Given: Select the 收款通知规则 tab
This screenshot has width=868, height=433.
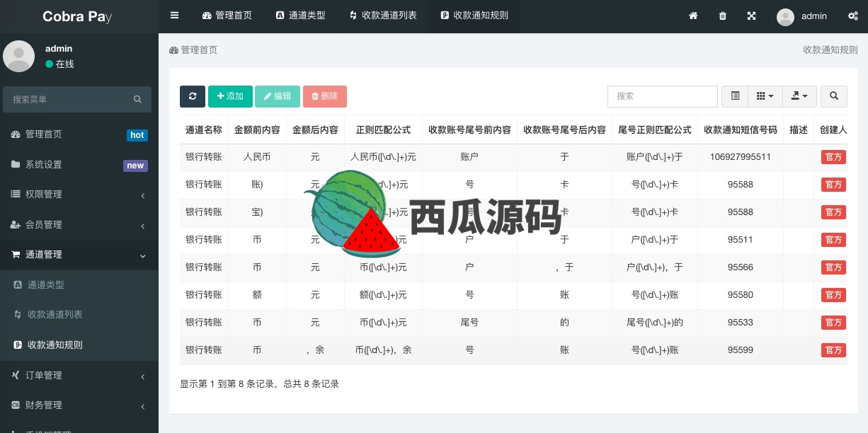Looking at the screenshot, I should tap(474, 16).
